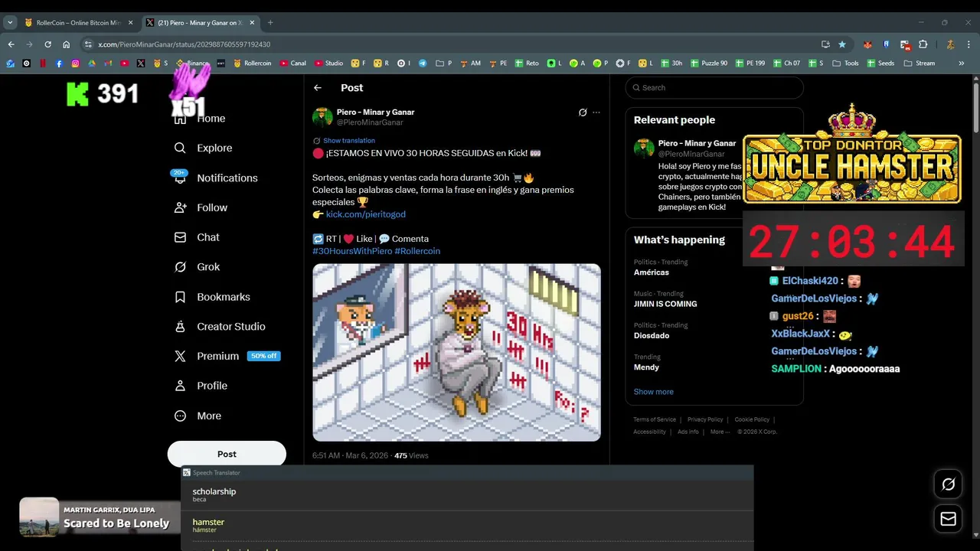Click the Profile person icon
This screenshot has height=551, width=980.
click(x=180, y=386)
